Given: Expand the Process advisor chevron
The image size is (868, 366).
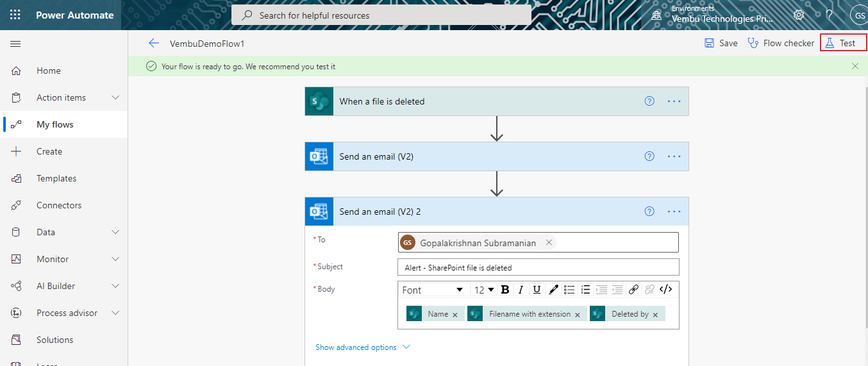Looking at the screenshot, I should (x=115, y=313).
